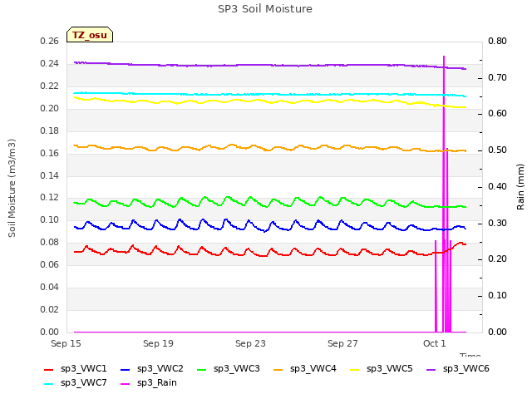
Task: Click the Oct 1 x-axis tick label
Action: (434, 343)
